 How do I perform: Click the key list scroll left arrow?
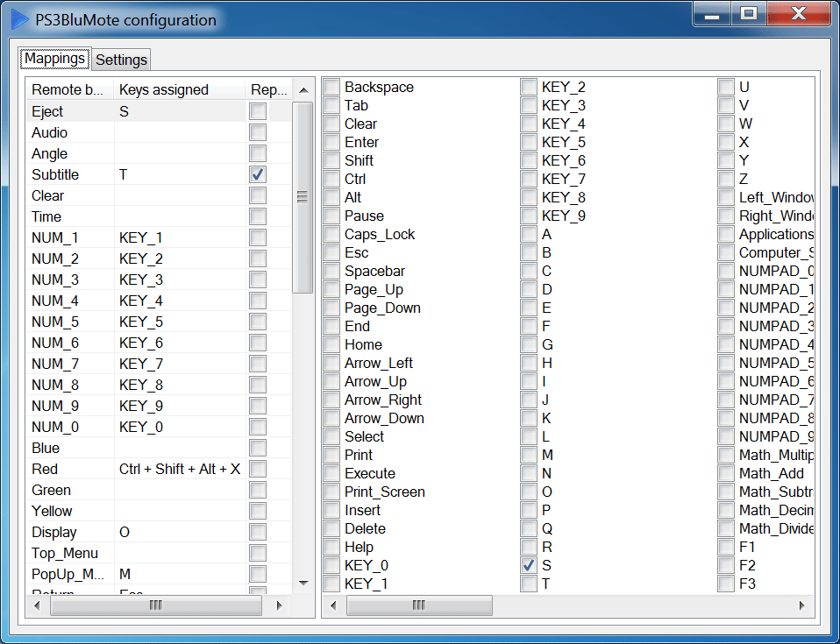point(334,605)
